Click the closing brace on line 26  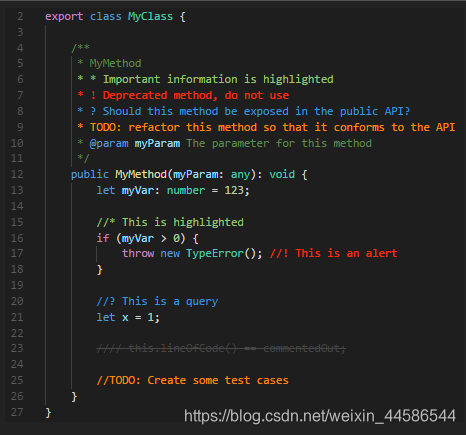point(74,397)
